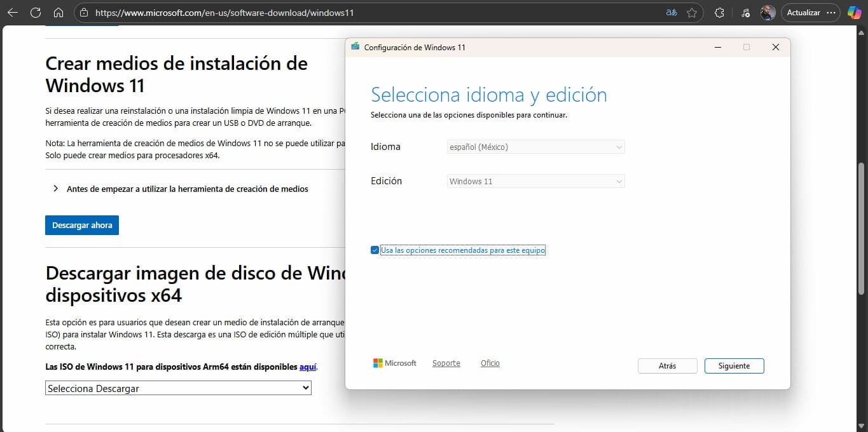Open the browser extensions puzzle icon

point(720,13)
